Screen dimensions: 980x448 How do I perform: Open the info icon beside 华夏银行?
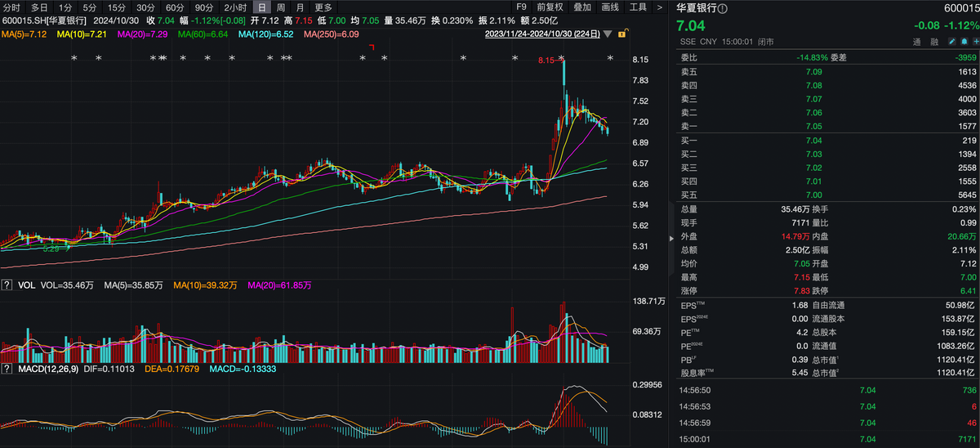click(x=724, y=8)
